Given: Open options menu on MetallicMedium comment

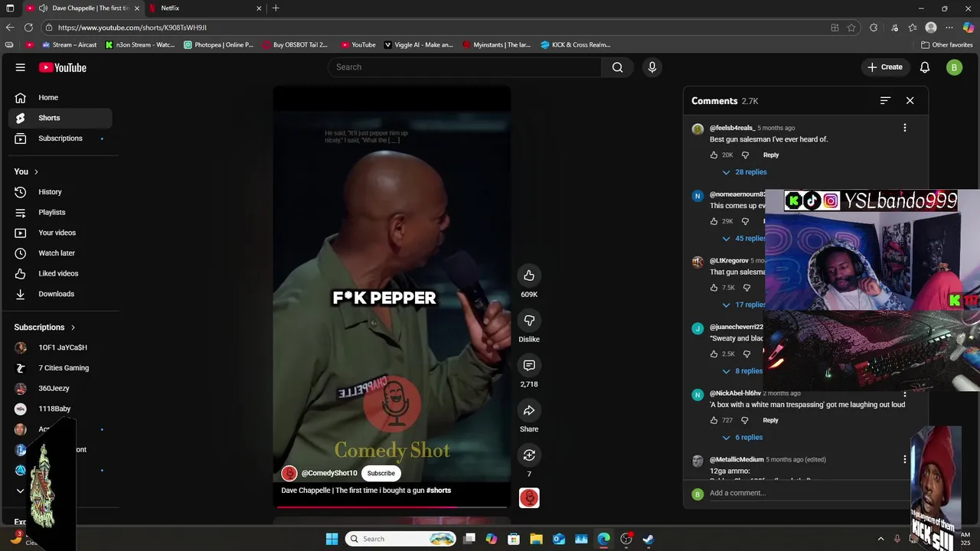Looking at the screenshot, I should (905, 459).
